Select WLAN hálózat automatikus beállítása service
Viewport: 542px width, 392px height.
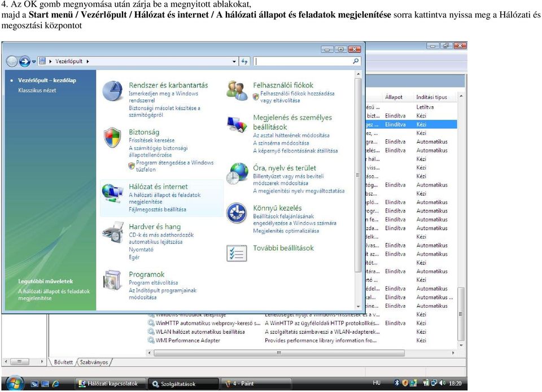[200, 332]
